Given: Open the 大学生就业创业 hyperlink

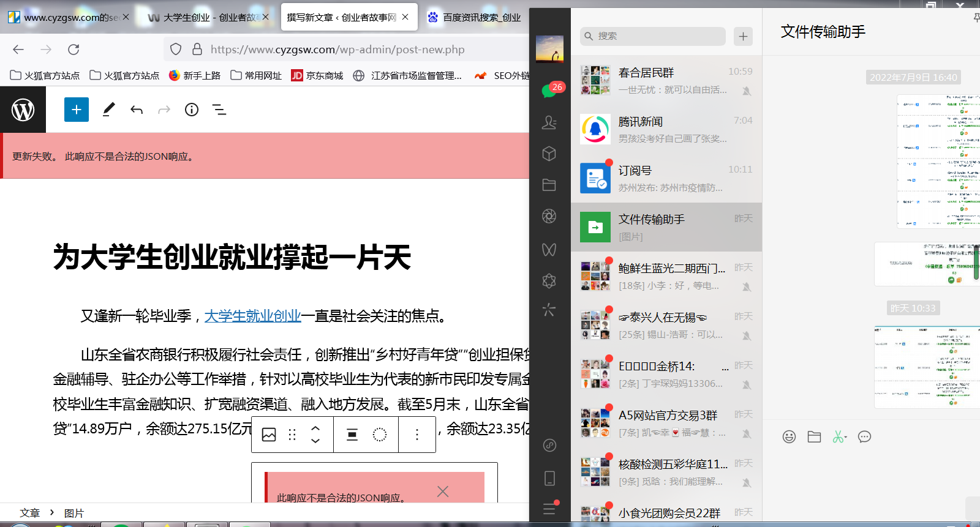Looking at the screenshot, I should click(252, 316).
